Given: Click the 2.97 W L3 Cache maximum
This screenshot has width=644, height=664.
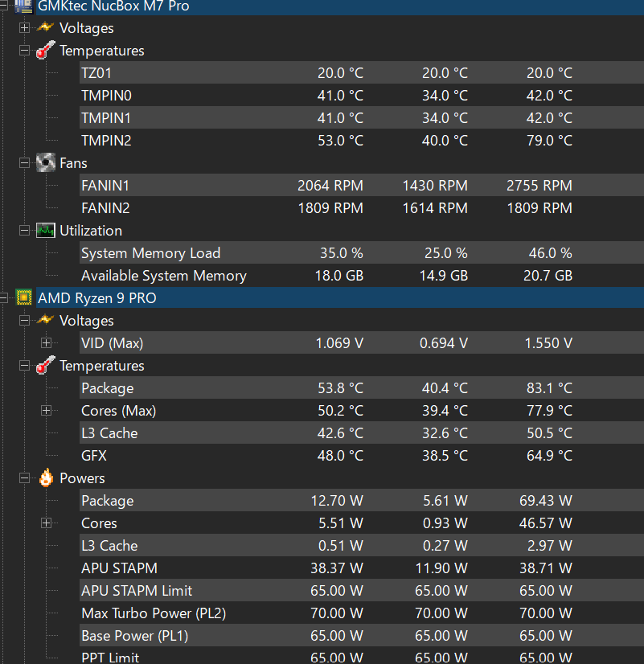Looking at the screenshot, I should [550, 546].
